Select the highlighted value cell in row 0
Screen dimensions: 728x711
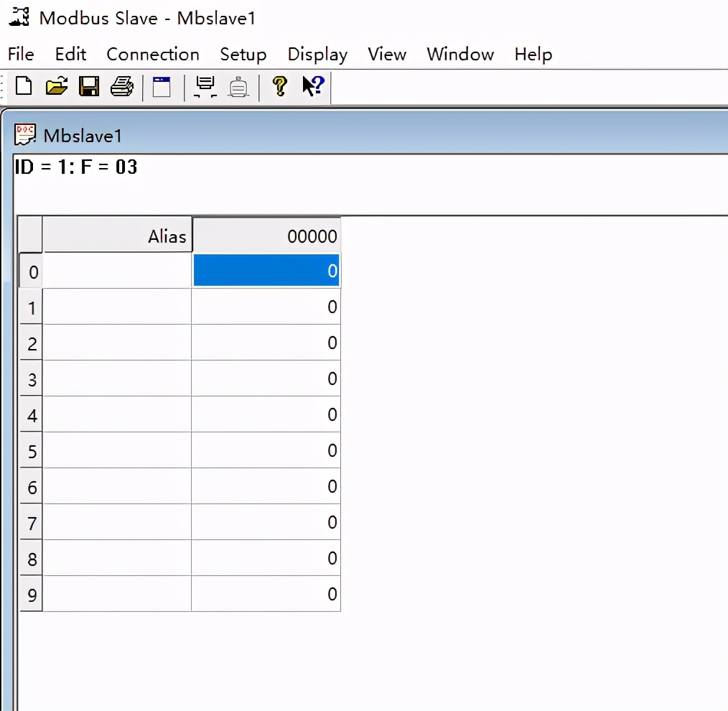point(266,271)
